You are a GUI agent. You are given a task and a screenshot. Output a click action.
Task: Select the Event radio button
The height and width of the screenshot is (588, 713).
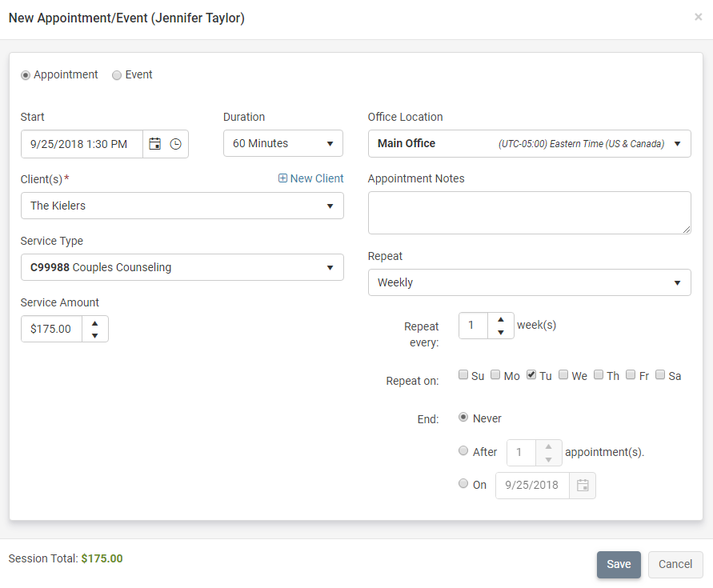(x=117, y=75)
